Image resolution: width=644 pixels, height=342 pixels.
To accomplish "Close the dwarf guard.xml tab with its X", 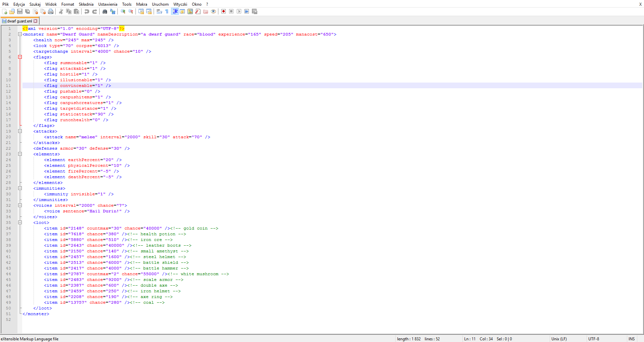I will tap(36, 21).
